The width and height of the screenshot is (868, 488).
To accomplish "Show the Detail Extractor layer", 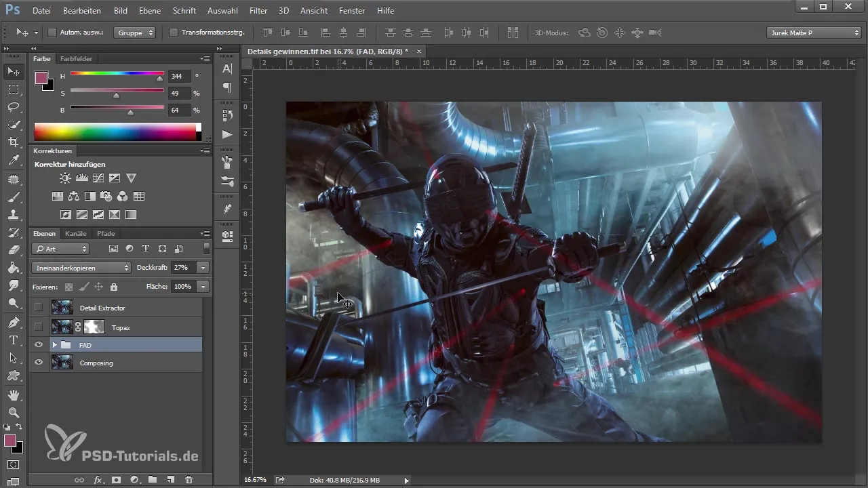I will (39, 308).
